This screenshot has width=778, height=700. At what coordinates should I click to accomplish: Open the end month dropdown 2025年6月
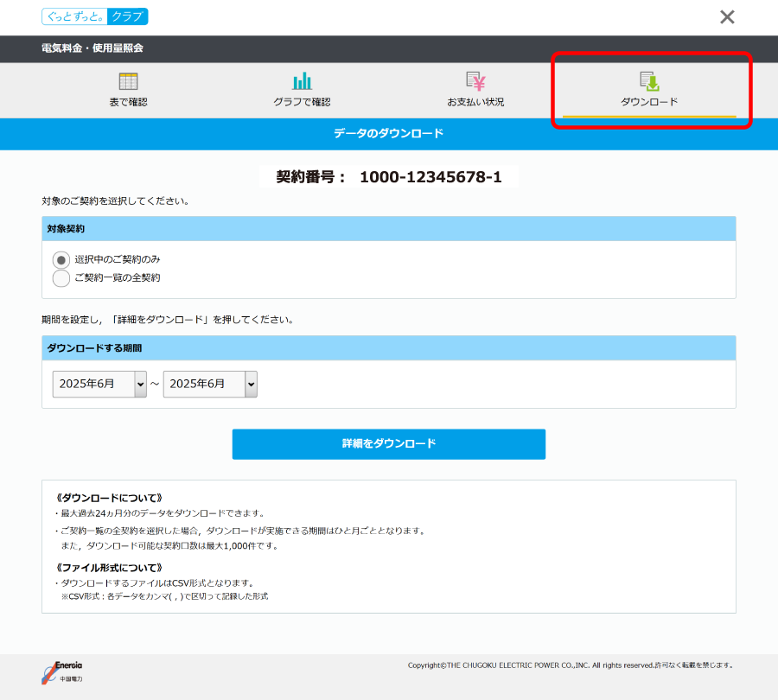[x=210, y=384]
